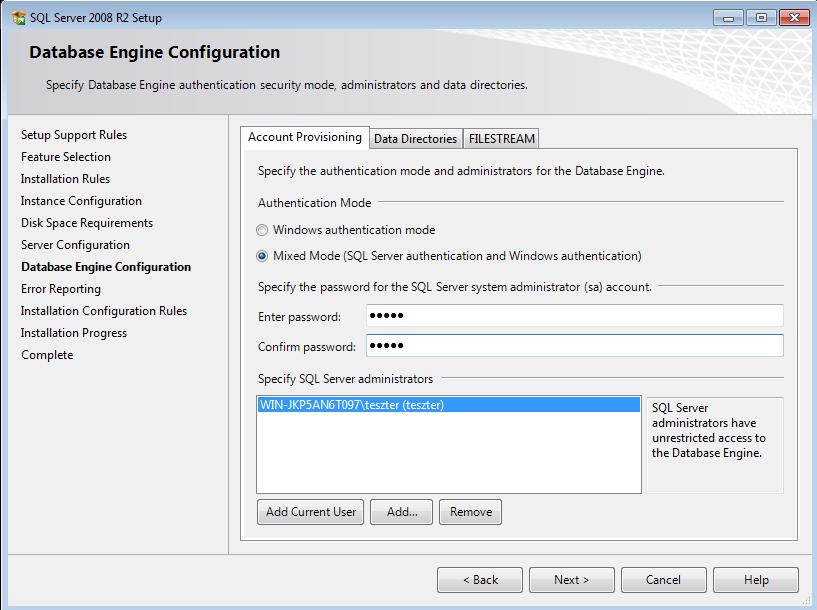Click Installation Configuration Rules step
Image resolution: width=817 pixels, height=610 pixels.
click(x=104, y=311)
